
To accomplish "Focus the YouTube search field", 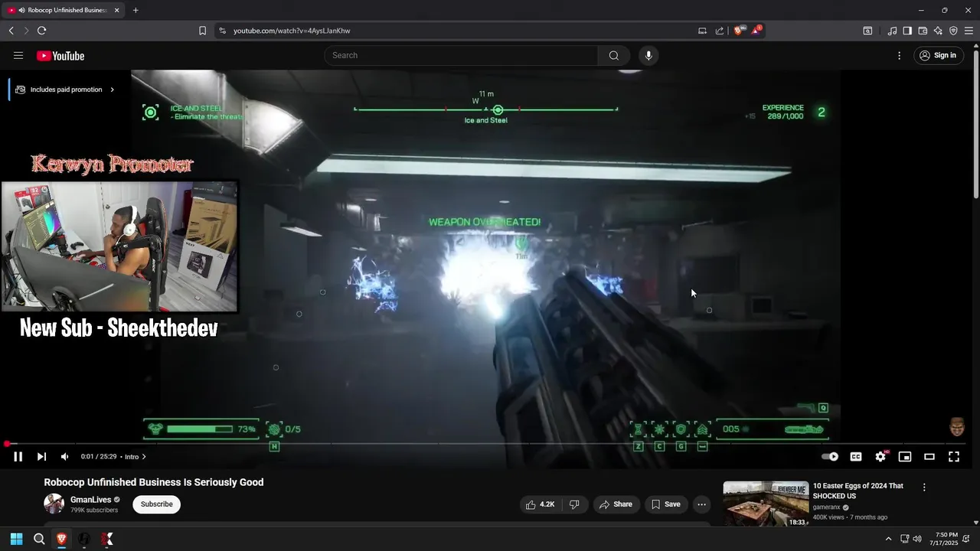I will pyautogui.click(x=462, y=55).
